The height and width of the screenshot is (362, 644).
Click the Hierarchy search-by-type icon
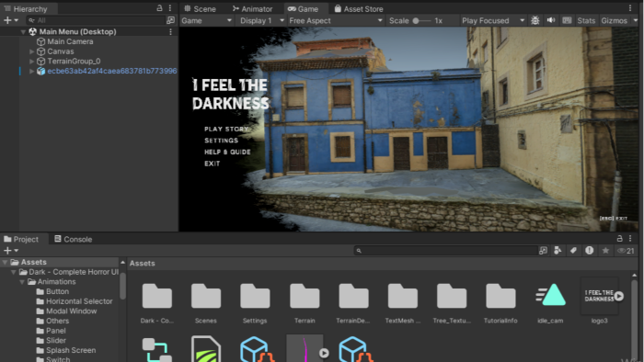(x=170, y=20)
